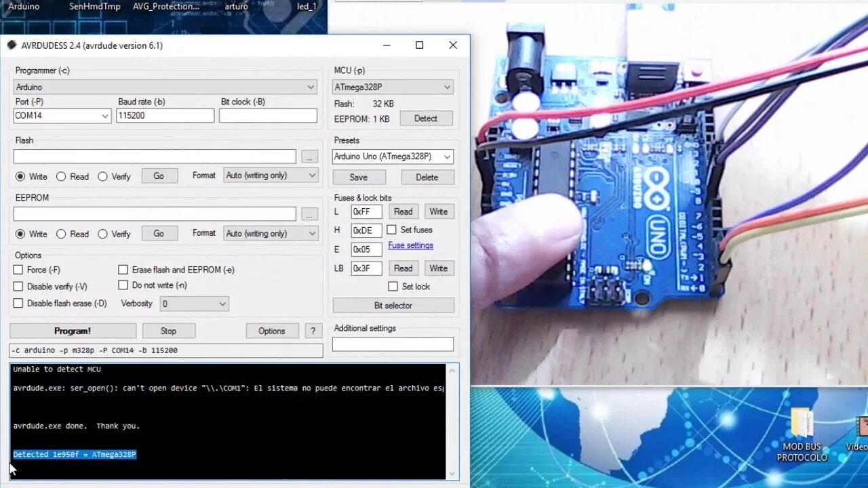This screenshot has height=488, width=868.
Task: Click the Additional settings input field
Action: pos(393,344)
